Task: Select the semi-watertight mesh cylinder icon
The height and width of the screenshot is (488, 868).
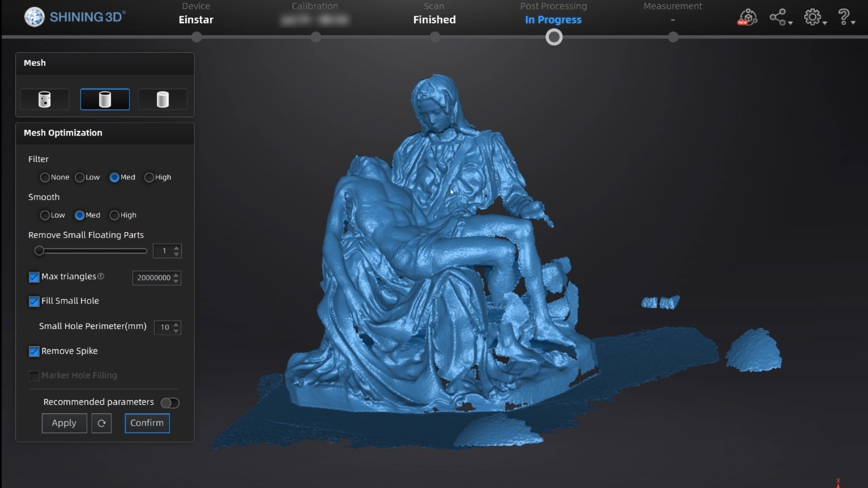Action: click(x=105, y=99)
